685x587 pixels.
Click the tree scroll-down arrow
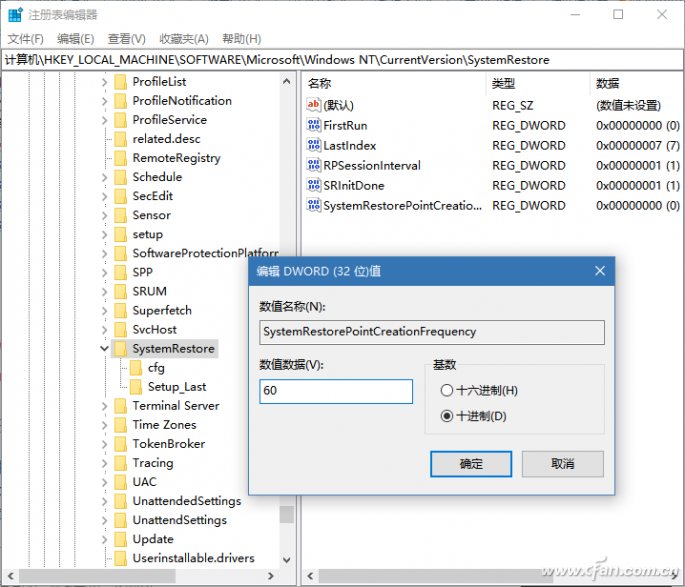(x=287, y=559)
